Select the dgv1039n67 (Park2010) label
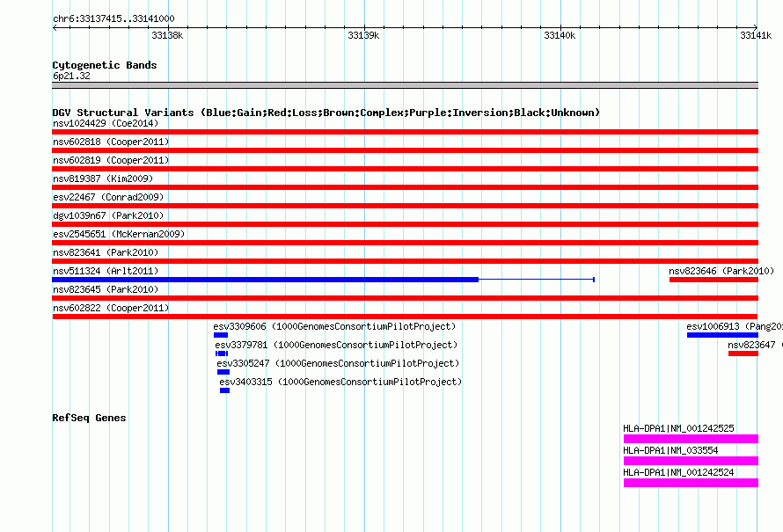This screenshot has width=783, height=532. (x=108, y=215)
